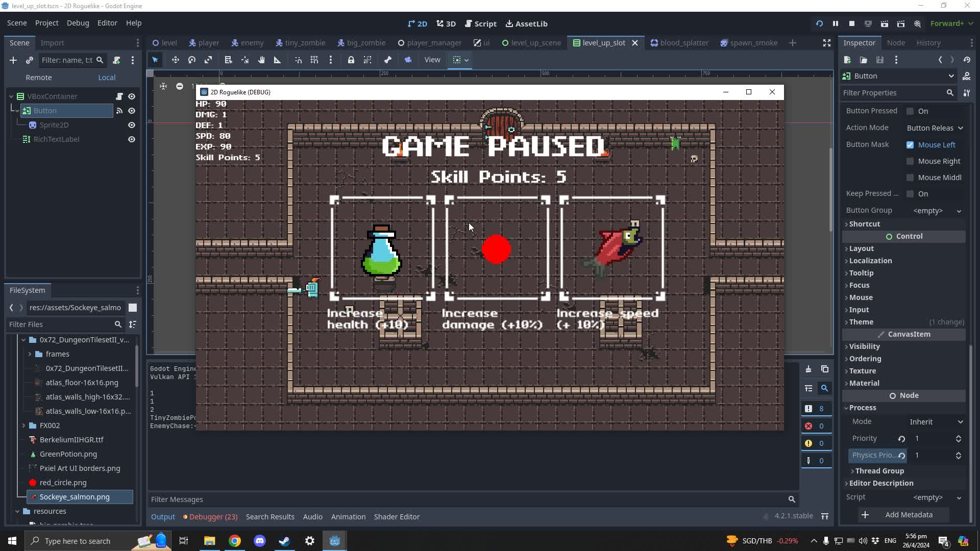Select the Rotate tool
The height and width of the screenshot is (551, 980).
click(192, 60)
